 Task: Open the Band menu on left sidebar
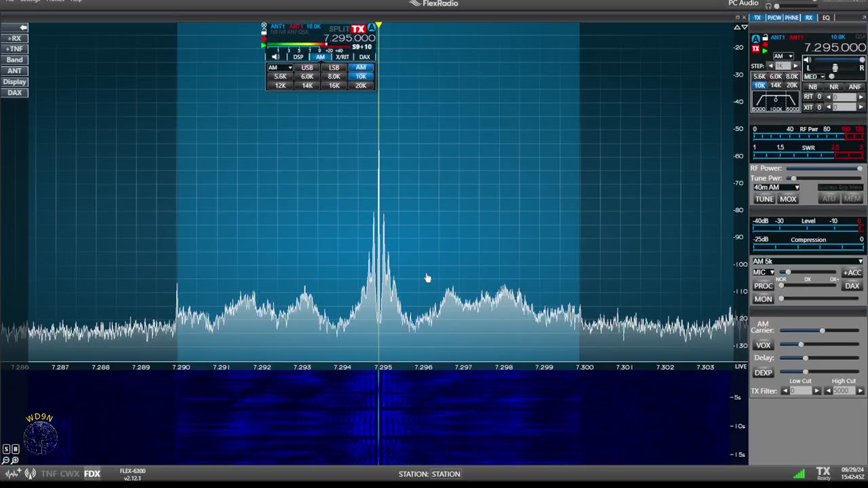[x=14, y=60]
